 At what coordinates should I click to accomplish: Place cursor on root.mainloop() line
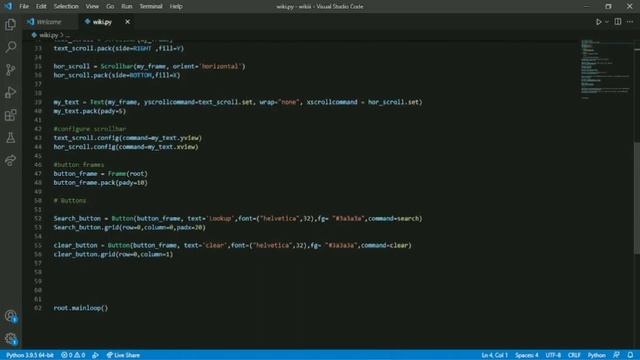point(81,308)
